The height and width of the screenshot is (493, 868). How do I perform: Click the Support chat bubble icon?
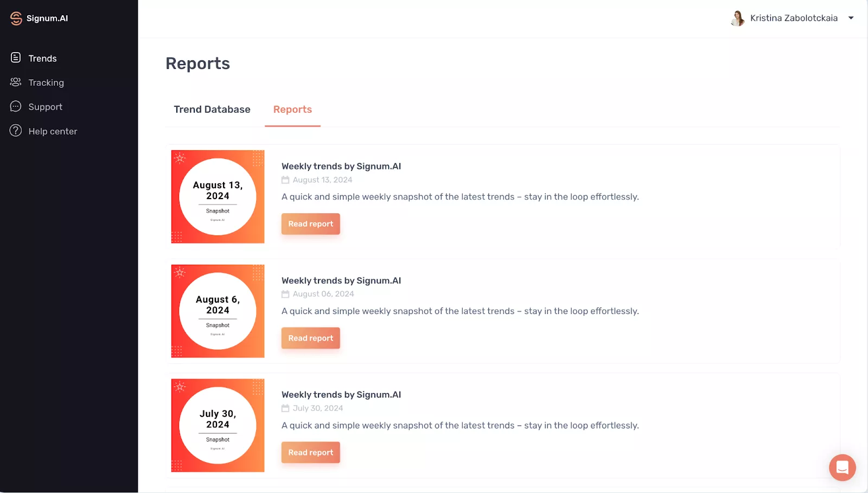click(x=16, y=107)
